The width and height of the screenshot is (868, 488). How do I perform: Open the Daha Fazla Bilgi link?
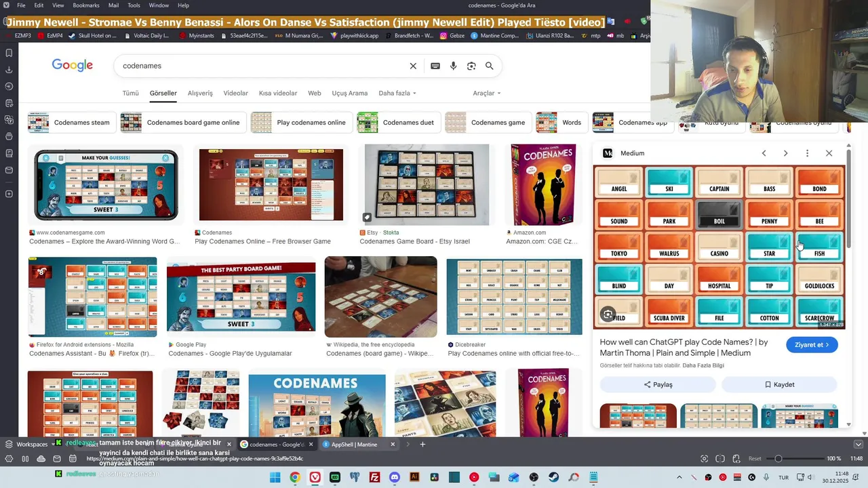(x=703, y=365)
